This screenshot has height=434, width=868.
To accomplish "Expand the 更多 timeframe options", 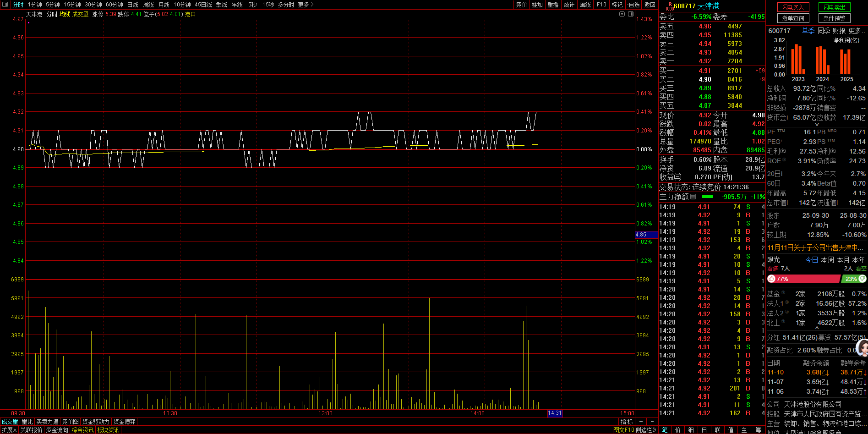I will [305, 5].
